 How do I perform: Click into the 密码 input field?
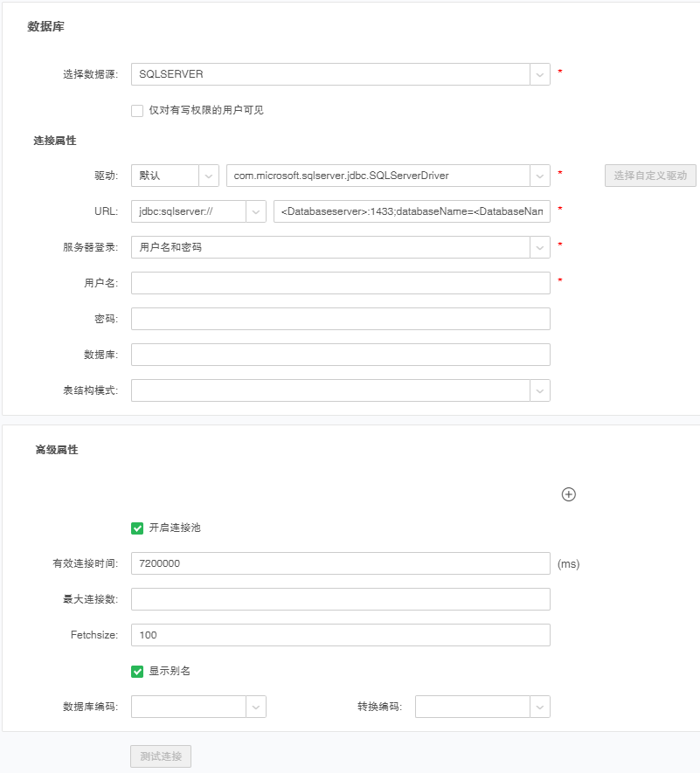tap(340, 319)
